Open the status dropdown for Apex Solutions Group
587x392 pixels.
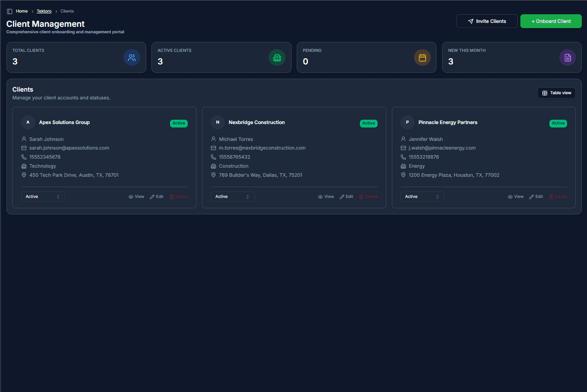[43, 196]
